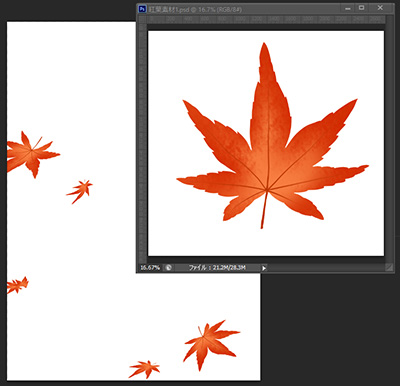Click the maple leaf at the bottom right of the background canvas
Viewport: 400px width, 386px height.
coord(211,345)
